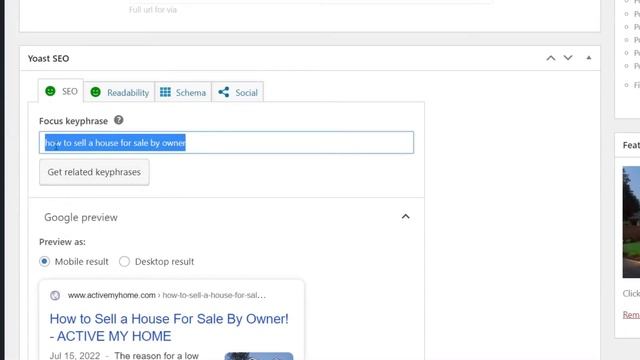Collapse the Google preview section
The width and height of the screenshot is (640, 360).
click(x=405, y=217)
